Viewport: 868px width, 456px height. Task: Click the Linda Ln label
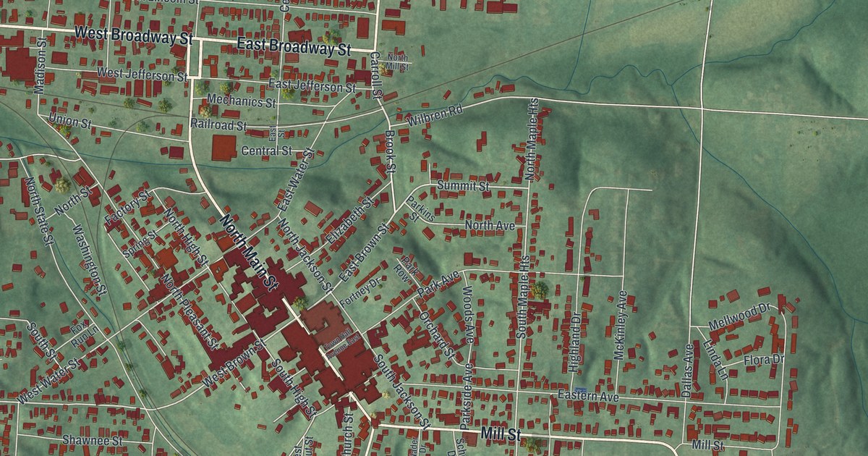(x=717, y=359)
